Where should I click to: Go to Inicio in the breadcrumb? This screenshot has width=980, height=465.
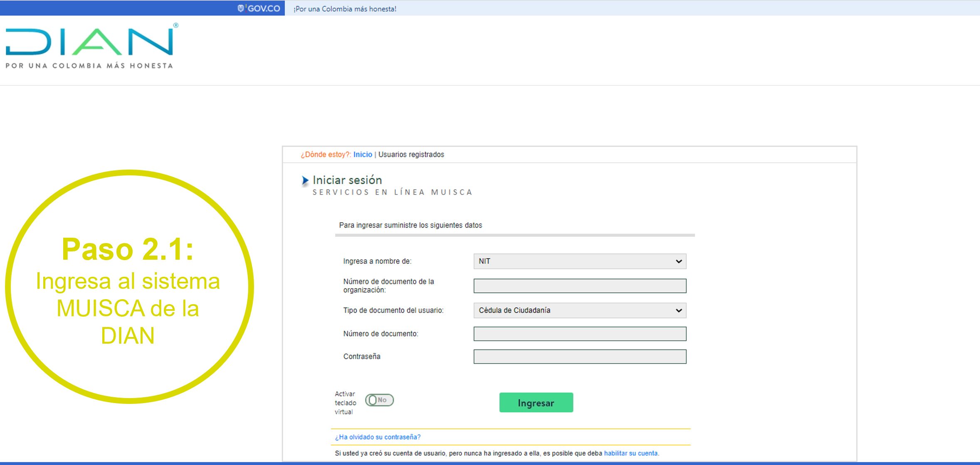pos(363,155)
